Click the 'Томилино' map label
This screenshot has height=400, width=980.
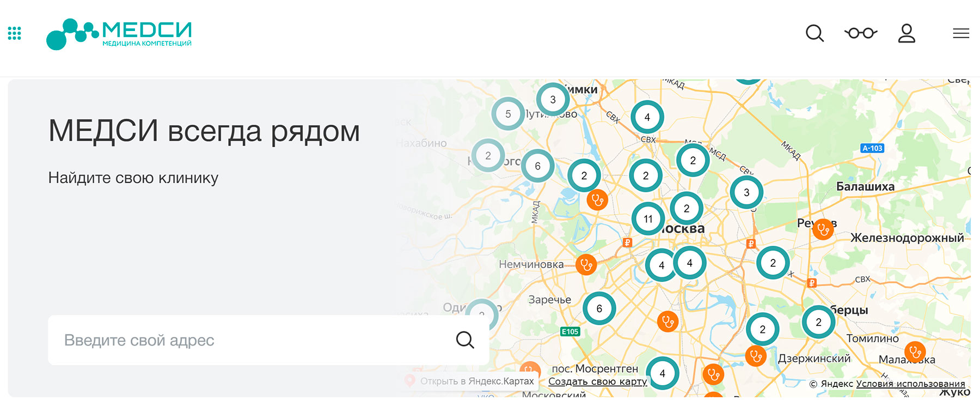pos(872,338)
